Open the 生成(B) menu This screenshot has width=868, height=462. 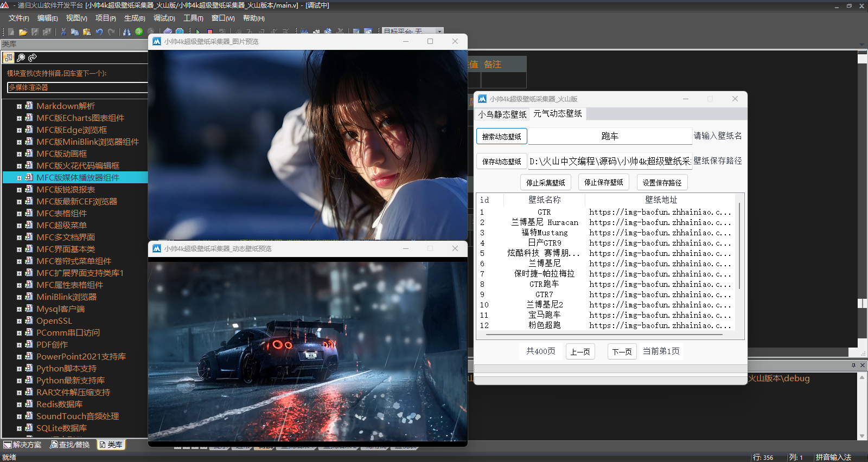click(x=135, y=18)
